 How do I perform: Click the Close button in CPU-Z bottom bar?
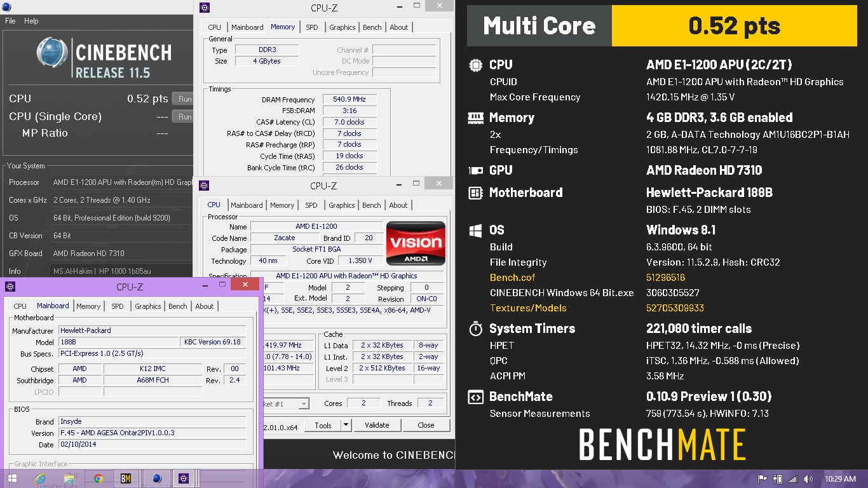[426, 425]
